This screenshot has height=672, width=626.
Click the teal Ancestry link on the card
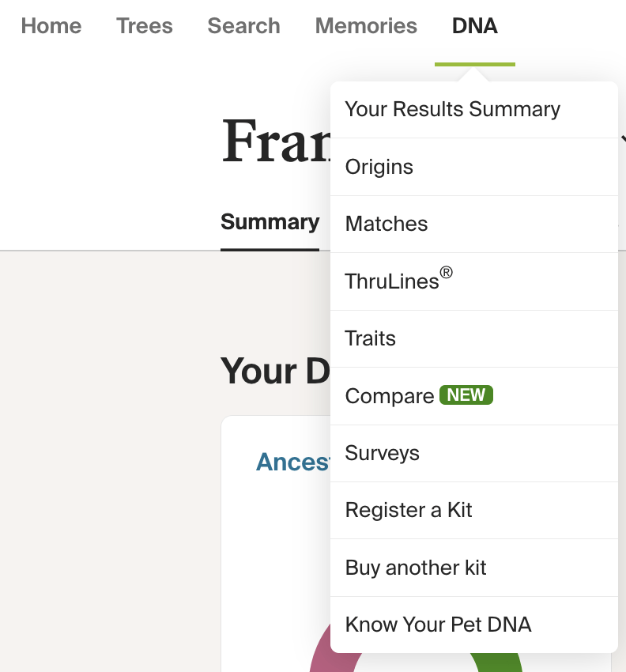click(292, 462)
